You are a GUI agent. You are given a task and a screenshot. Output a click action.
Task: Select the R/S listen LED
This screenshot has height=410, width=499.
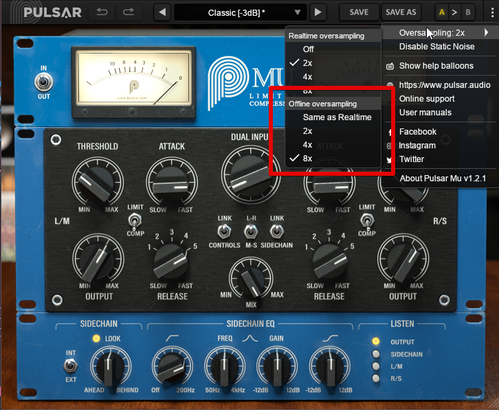[376, 378]
